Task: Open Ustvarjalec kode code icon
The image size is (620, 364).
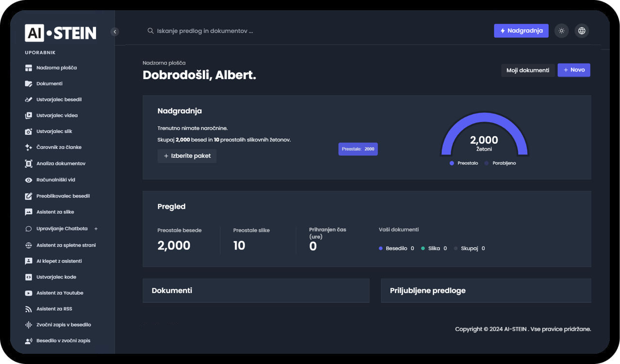Action: point(29,277)
